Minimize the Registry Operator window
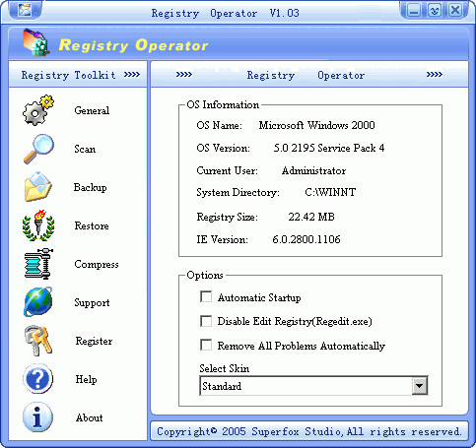Screen dimensions: 476x448 (x=414, y=11)
